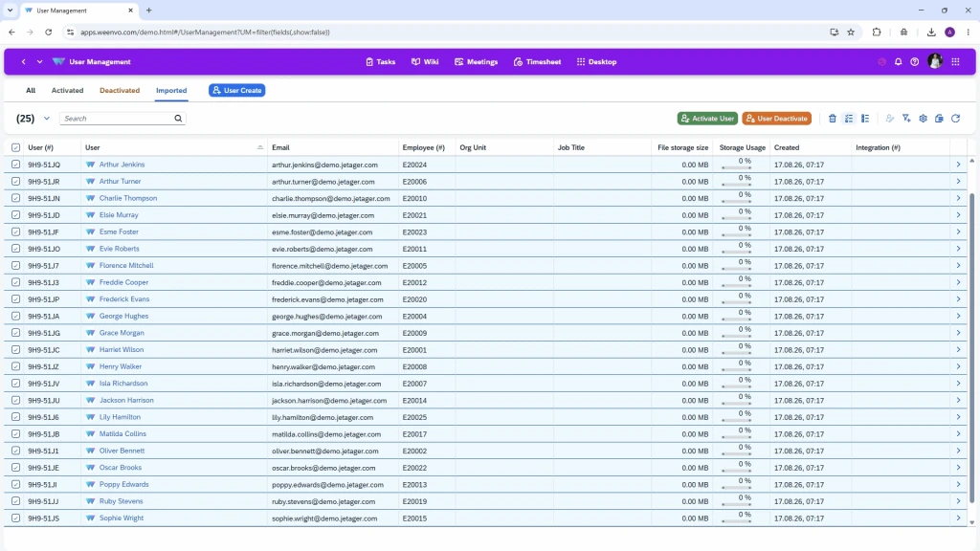Open the browser tab list dropdown
This screenshot has height=551, width=980.
[x=10, y=10]
